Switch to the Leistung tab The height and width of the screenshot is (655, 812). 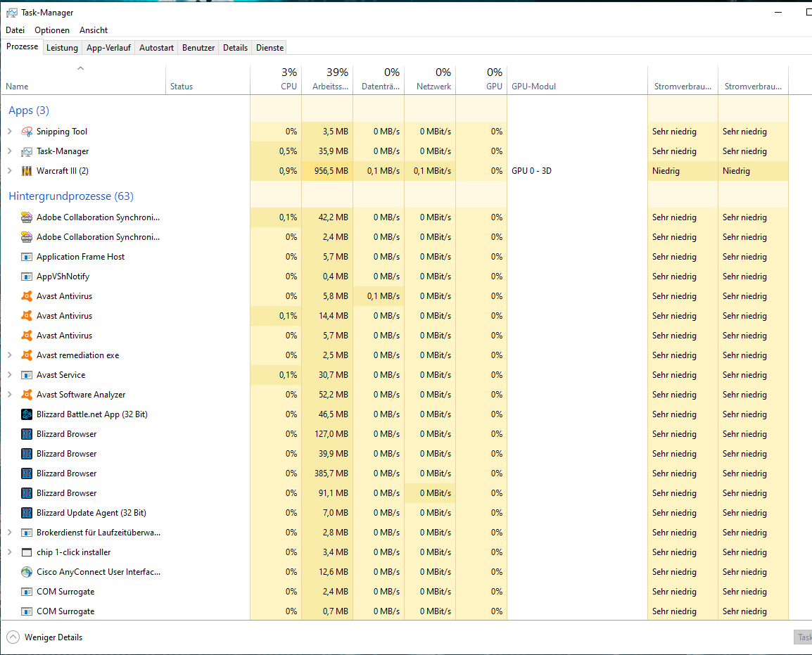62,48
